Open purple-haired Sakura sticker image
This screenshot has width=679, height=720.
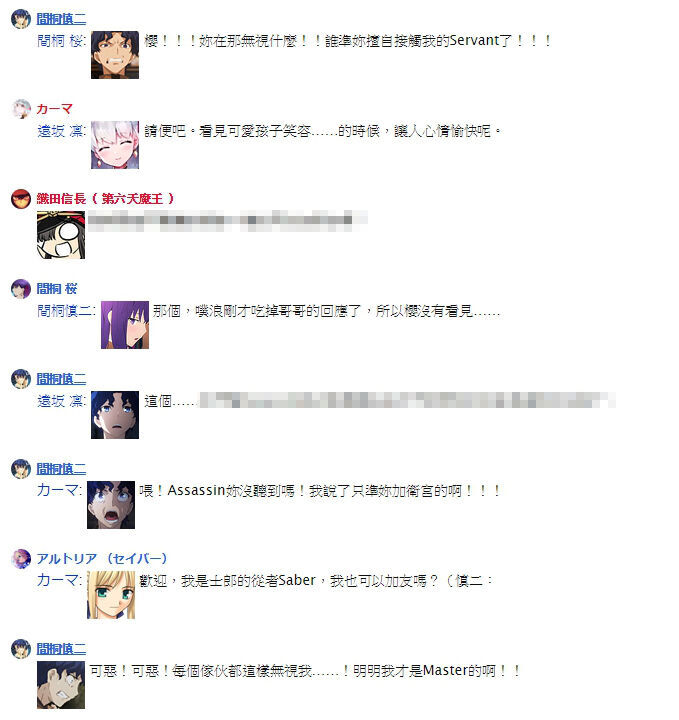point(125,325)
